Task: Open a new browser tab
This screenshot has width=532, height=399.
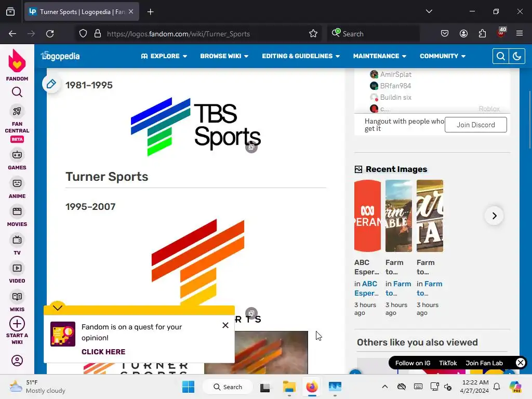Action: (151, 12)
